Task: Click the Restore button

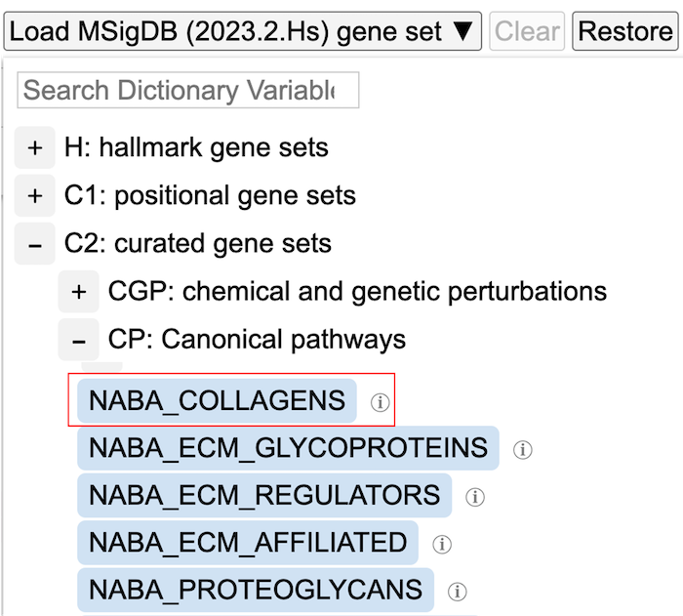Action: coord(624,31)
